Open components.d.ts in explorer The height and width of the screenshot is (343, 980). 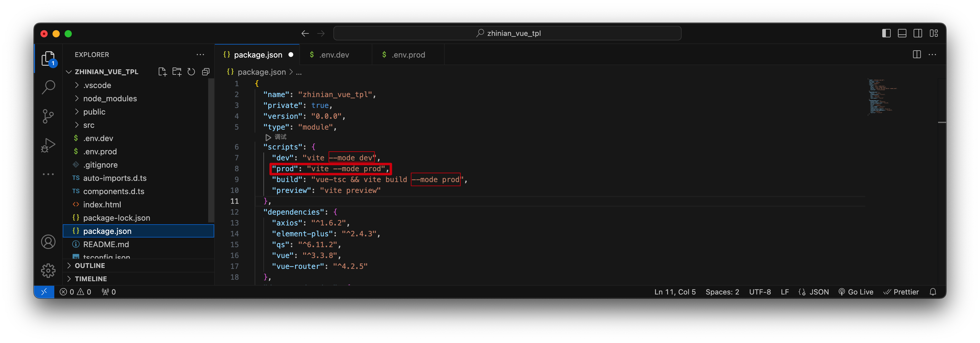click(x=138, y=191)
